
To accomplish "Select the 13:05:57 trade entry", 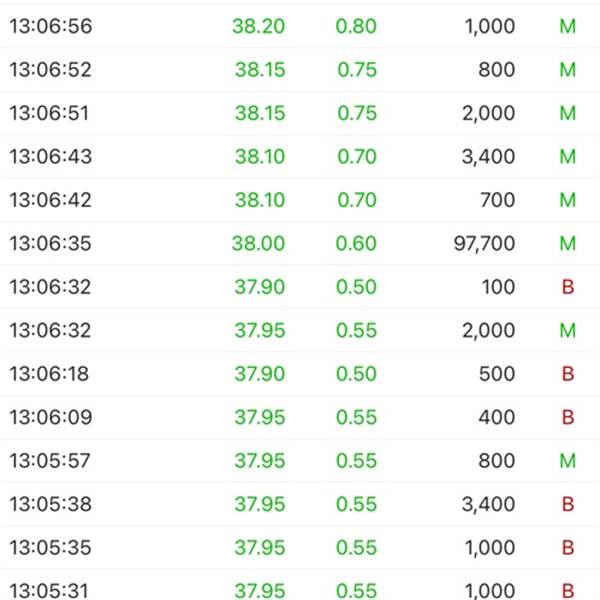I will (300, 460).
